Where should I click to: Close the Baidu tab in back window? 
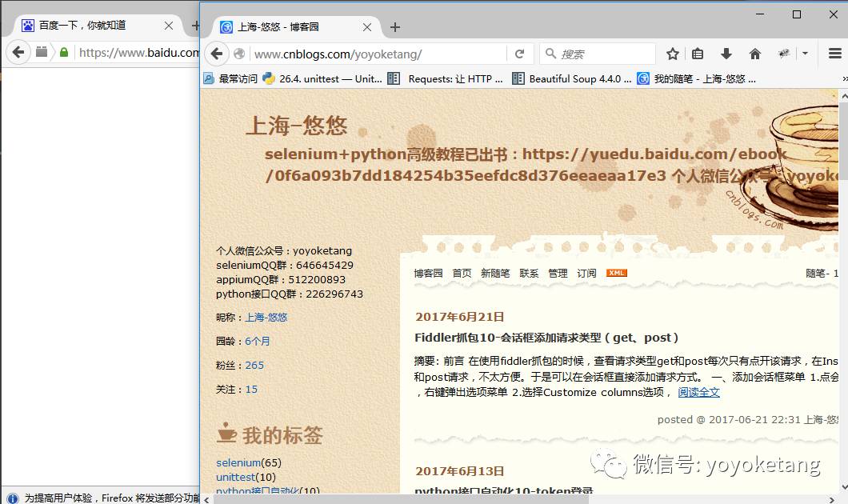pos(169,26)
